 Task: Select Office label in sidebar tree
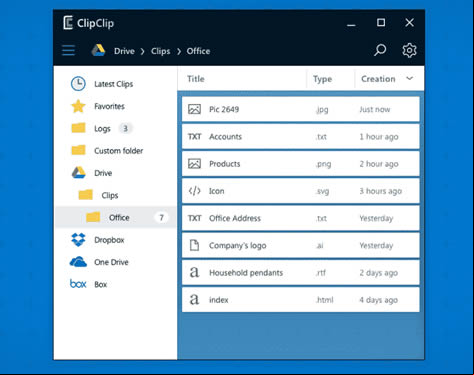pos(119,218)
